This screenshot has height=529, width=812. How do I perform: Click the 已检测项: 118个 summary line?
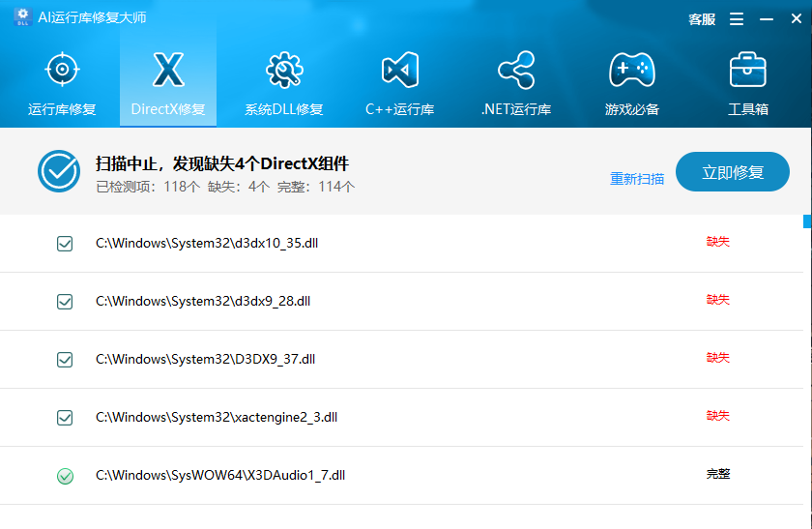225,187
